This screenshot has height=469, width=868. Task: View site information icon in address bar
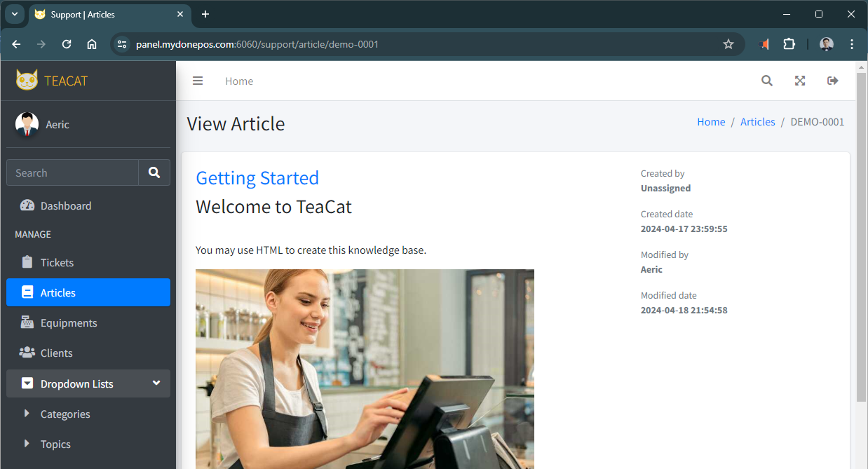click(122, 44)
